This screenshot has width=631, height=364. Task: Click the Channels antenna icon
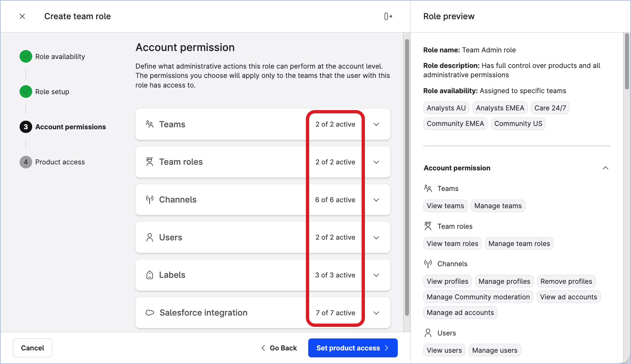[150, 200]
